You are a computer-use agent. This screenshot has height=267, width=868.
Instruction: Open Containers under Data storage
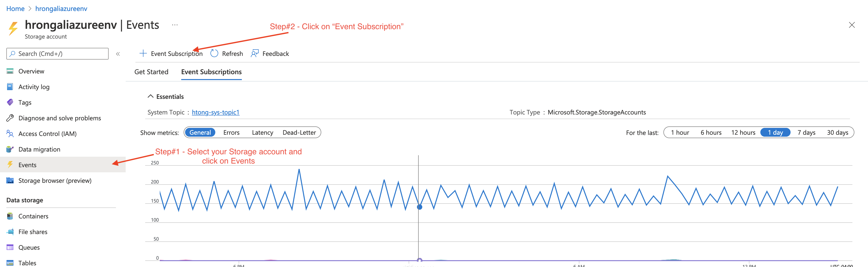[x=33, y=216]
